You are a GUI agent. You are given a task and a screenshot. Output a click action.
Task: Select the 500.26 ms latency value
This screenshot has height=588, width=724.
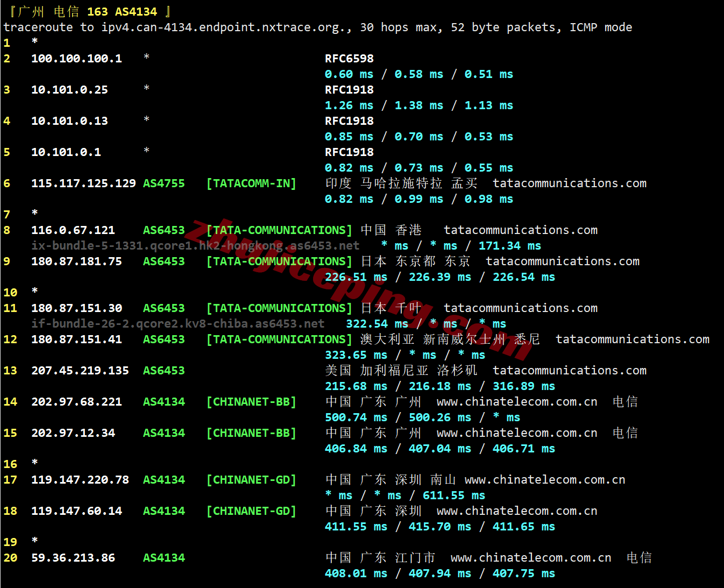coord(440,417)
